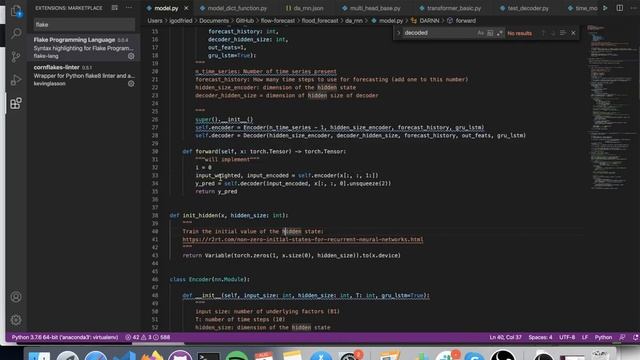Open errors and warnings count in status bar
Image resolution: width=640 pixels, height=360 pixels.
(147, 338)
